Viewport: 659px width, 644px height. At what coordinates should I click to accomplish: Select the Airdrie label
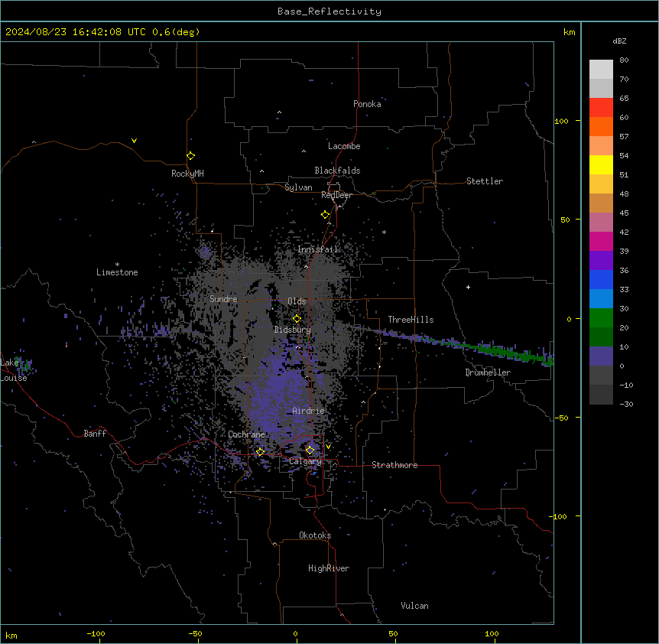click(309, 411)
